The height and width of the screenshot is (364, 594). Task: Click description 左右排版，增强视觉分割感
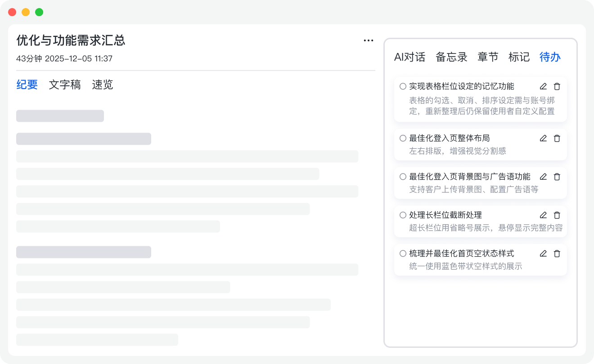pos(458,151)
